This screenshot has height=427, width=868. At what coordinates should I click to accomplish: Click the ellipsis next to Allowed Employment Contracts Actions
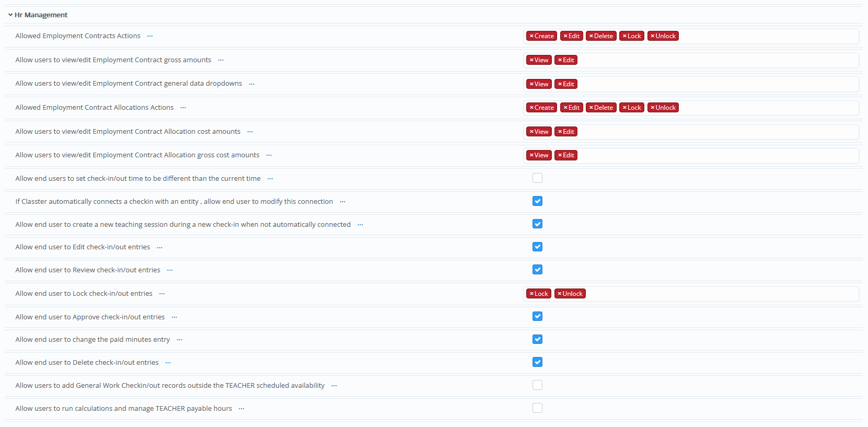150,36
